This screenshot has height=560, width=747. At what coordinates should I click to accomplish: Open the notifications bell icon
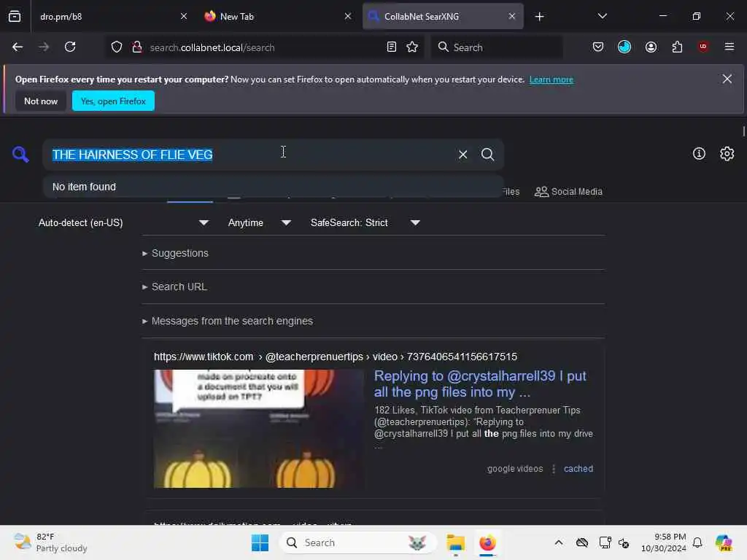pos(697,542)
